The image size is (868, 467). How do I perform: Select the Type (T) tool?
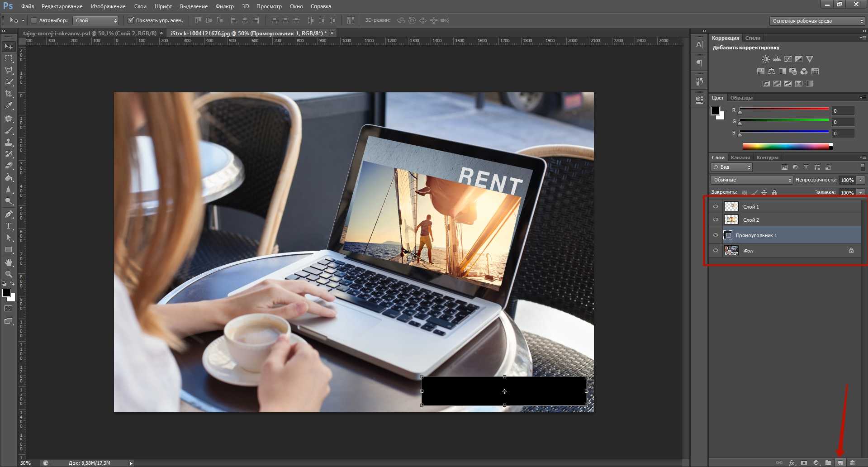[9, 226]
